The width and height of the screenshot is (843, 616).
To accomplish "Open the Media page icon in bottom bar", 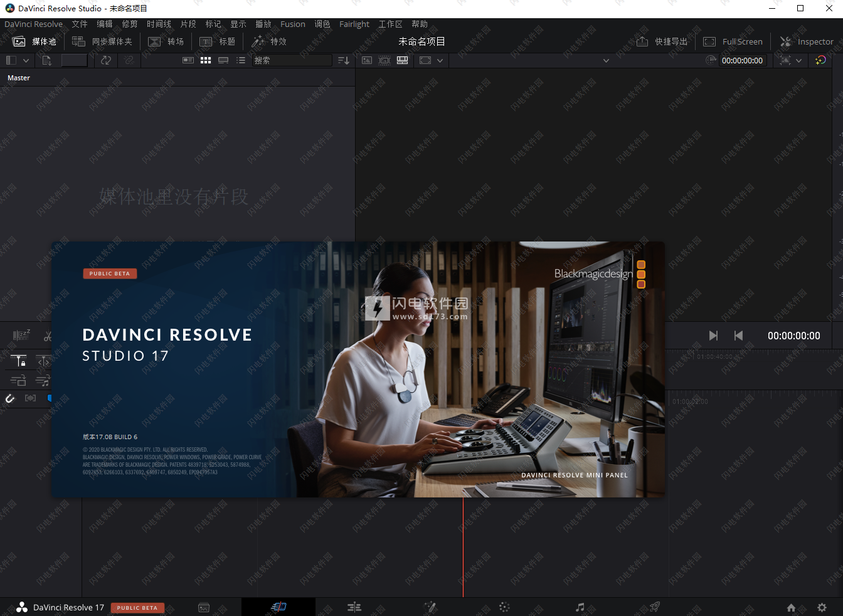I will click(204, 607).
